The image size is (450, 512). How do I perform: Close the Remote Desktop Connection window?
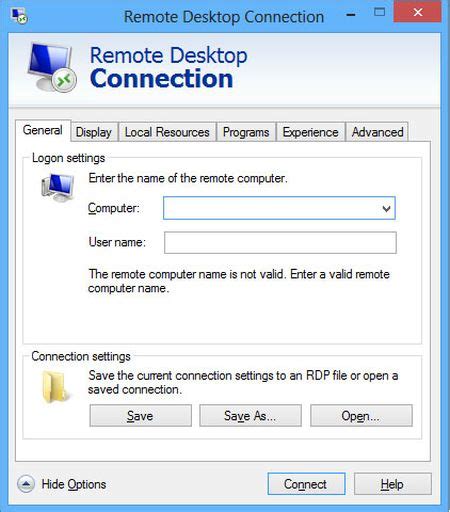tap(417, 12)
